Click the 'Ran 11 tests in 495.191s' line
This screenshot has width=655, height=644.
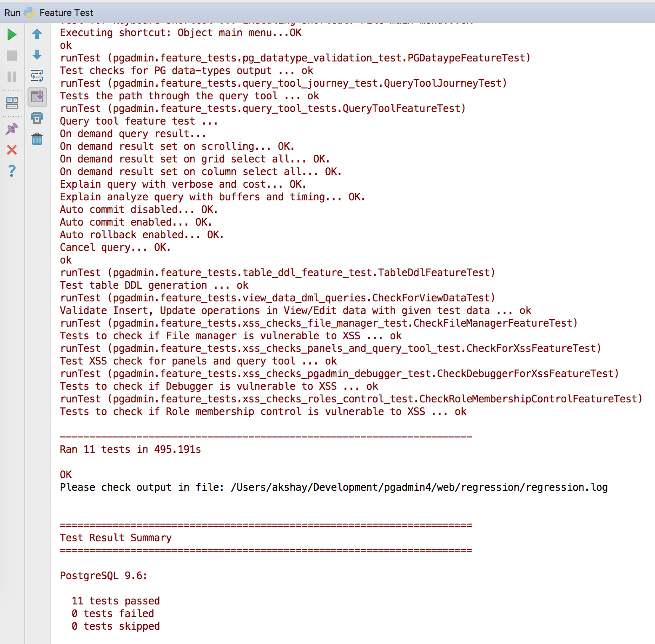[130, 450]
